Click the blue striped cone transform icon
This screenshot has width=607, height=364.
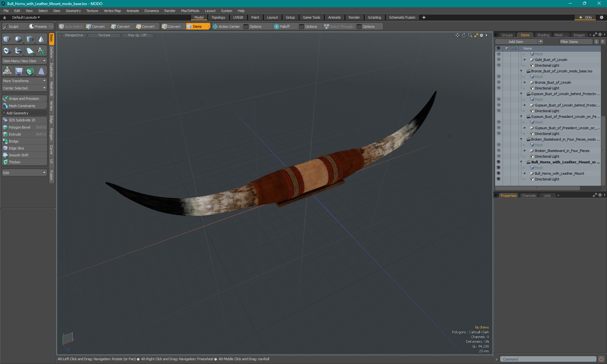[x=41, y=71]
